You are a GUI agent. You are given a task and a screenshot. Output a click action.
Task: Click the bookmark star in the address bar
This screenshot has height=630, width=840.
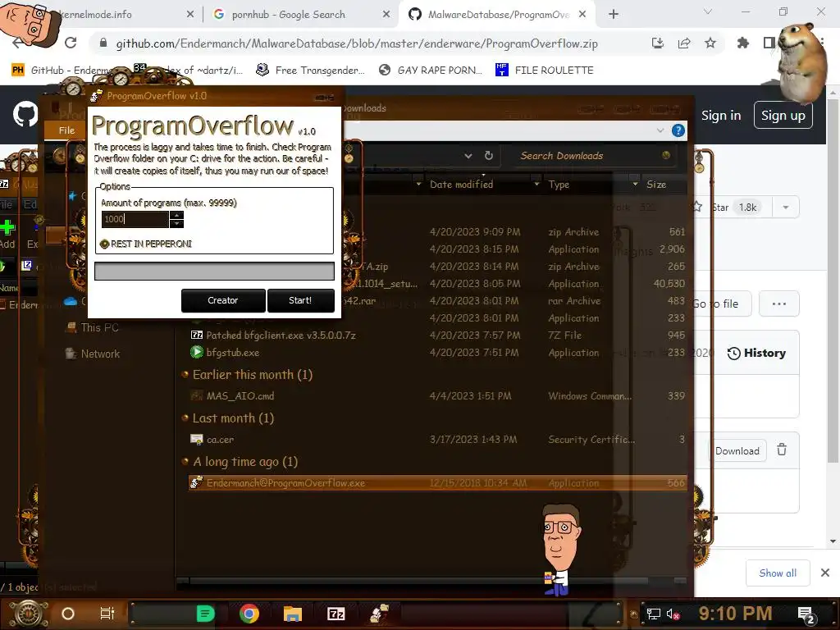710,43
